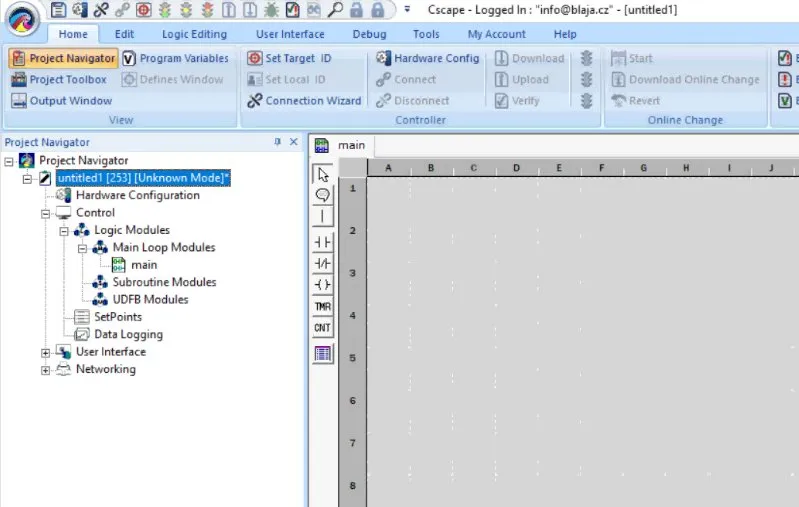
Task: Pick the normally open contact tool
Action: tap(322, 241)
